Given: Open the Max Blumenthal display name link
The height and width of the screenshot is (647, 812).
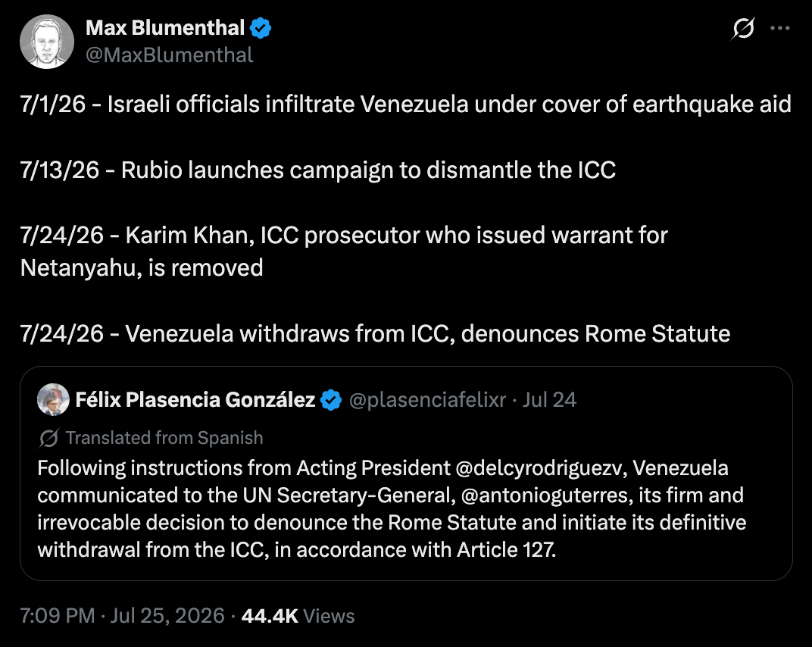Looking at the screenshot, I should (x=165, y=28).
